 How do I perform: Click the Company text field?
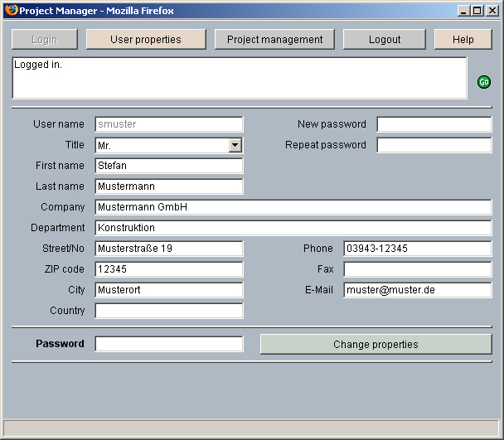[293, 207]
